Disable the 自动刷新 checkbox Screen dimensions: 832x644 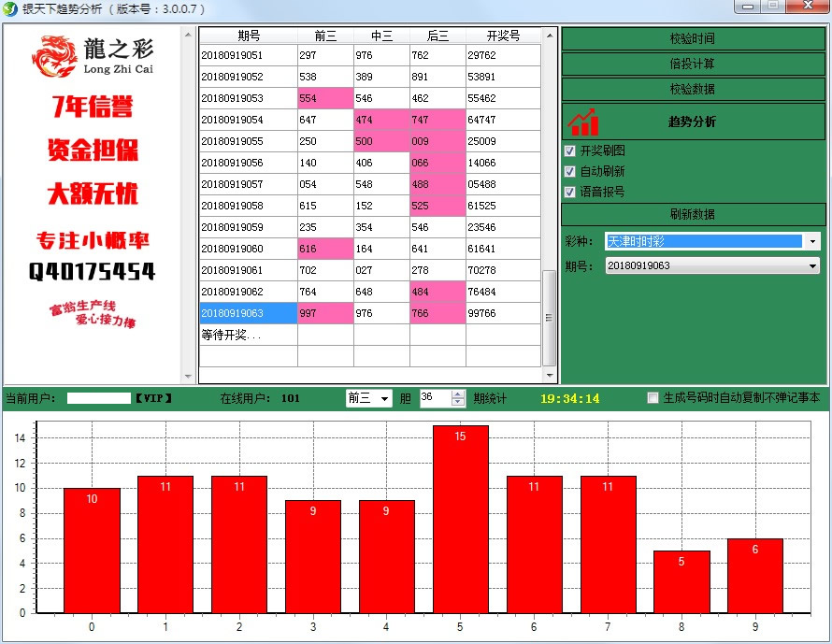[x=570, y=172]
